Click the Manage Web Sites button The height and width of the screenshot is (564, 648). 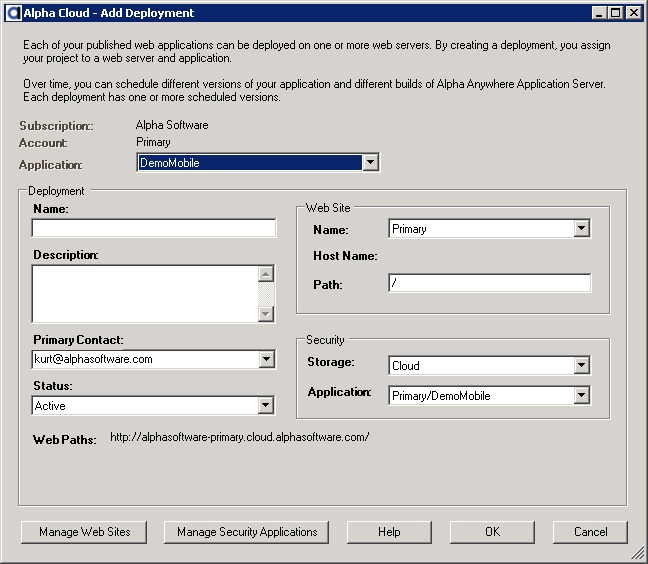pos(84,532)
